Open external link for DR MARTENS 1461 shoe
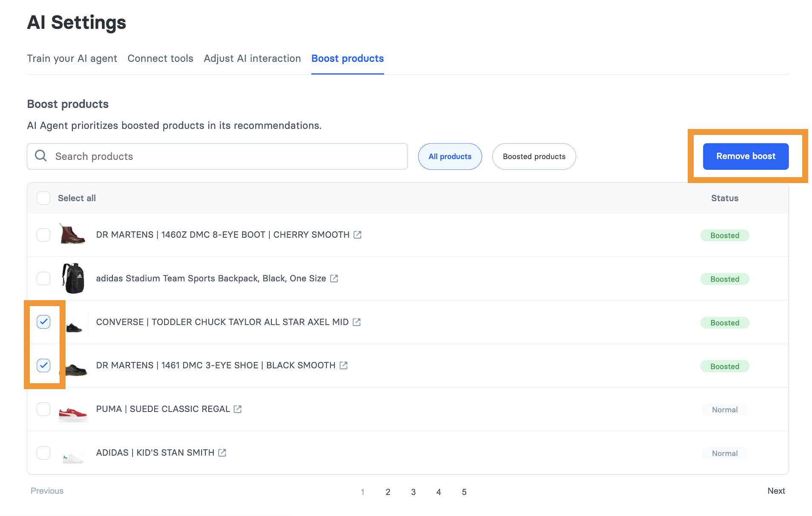Image resolution: width=812 pixels, height=516 pixels. [343, 365]
